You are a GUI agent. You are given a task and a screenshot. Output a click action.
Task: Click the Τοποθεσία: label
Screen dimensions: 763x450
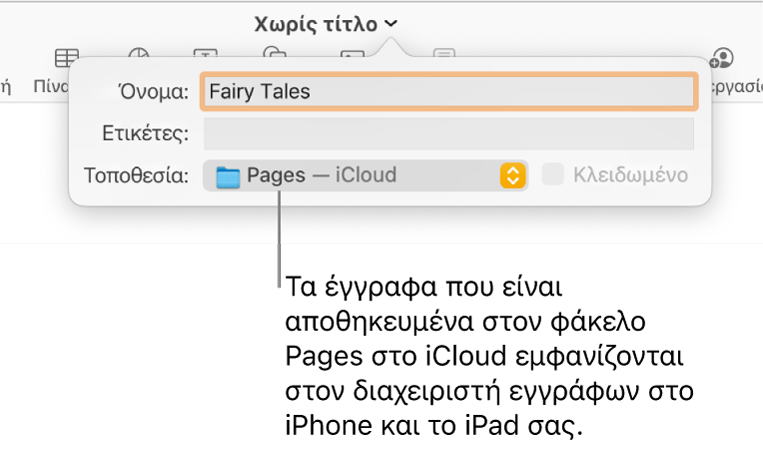click(136, 176)
